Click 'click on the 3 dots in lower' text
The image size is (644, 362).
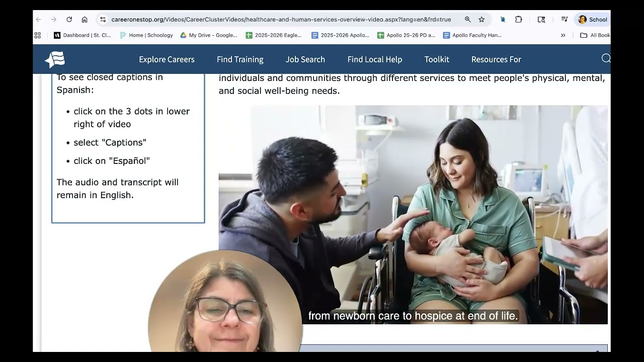pyautogui.click(x=132, y=112)
